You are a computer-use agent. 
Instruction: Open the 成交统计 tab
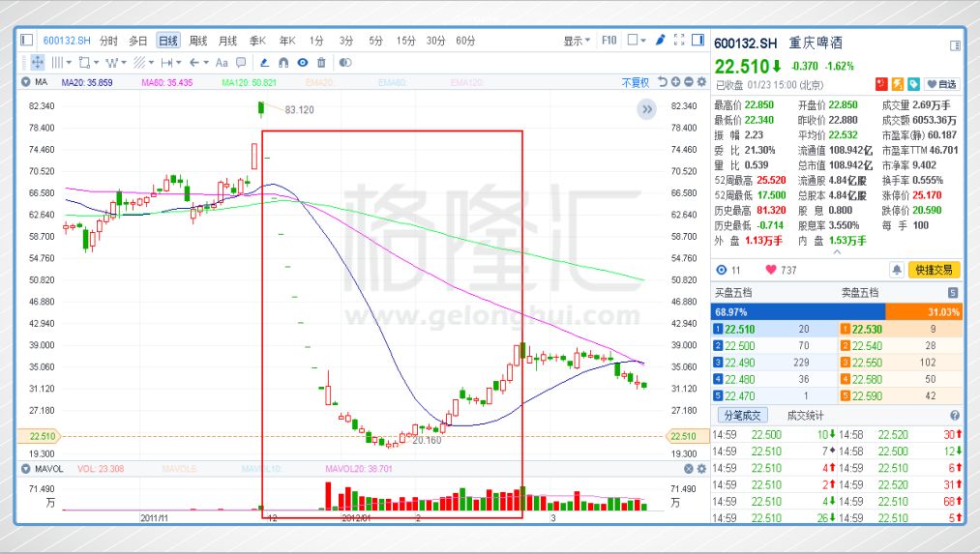805,416
